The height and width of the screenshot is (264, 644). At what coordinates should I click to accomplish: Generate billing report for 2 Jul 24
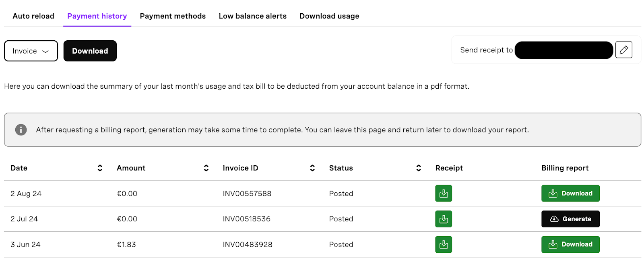tap(570, 219)
